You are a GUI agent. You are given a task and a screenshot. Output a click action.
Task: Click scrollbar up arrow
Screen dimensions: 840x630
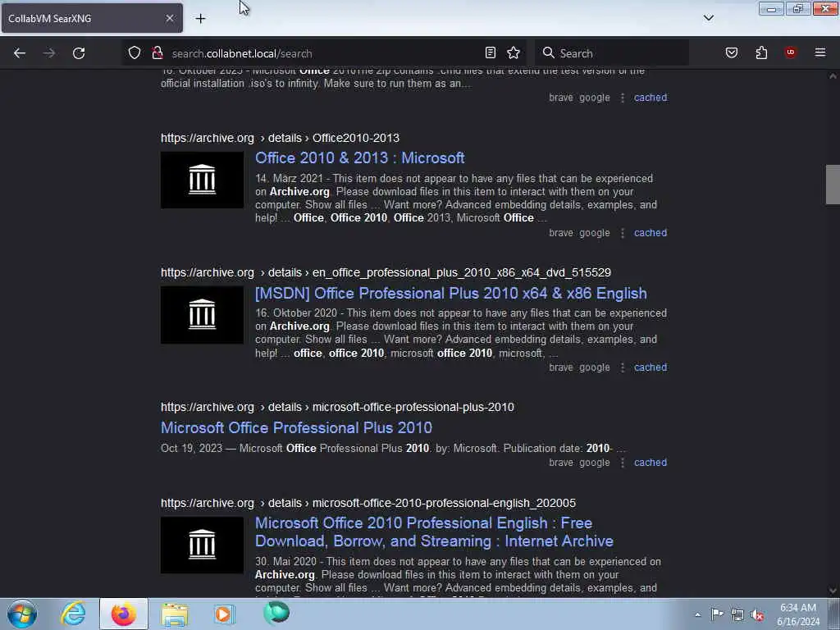[833, 76]
